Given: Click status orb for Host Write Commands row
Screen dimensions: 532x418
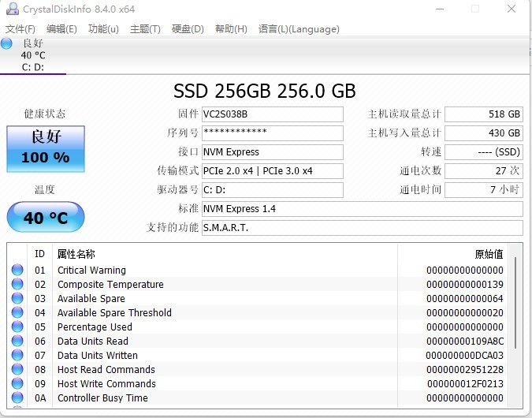Looking at the screenshot, I should tap(17, 383).
